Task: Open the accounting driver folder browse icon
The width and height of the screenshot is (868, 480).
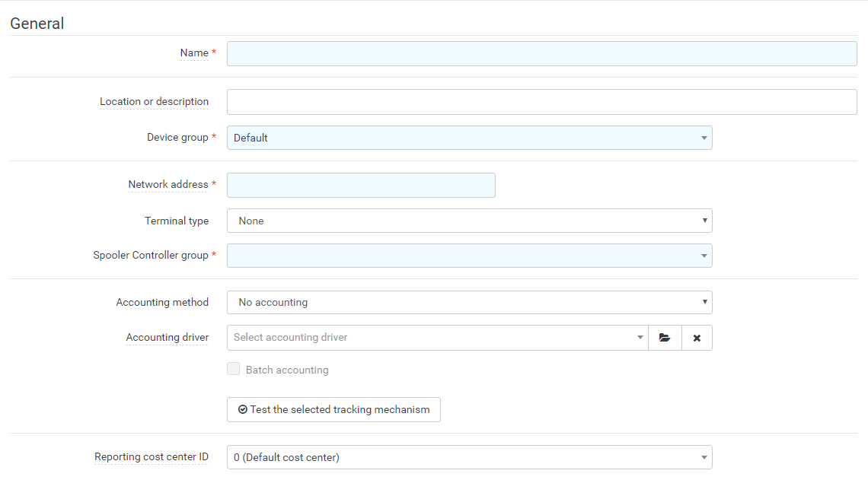Action: [x=665, y=338]
